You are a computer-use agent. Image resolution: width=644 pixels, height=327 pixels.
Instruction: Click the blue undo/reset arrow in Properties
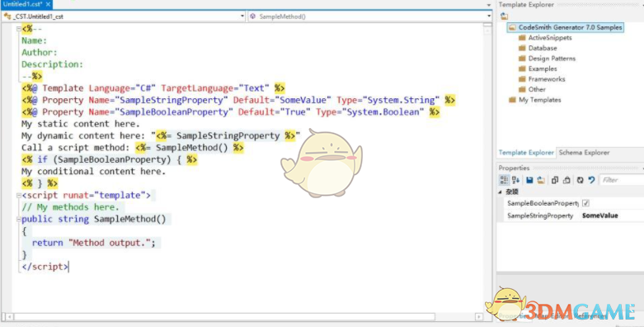coord(591,180)
